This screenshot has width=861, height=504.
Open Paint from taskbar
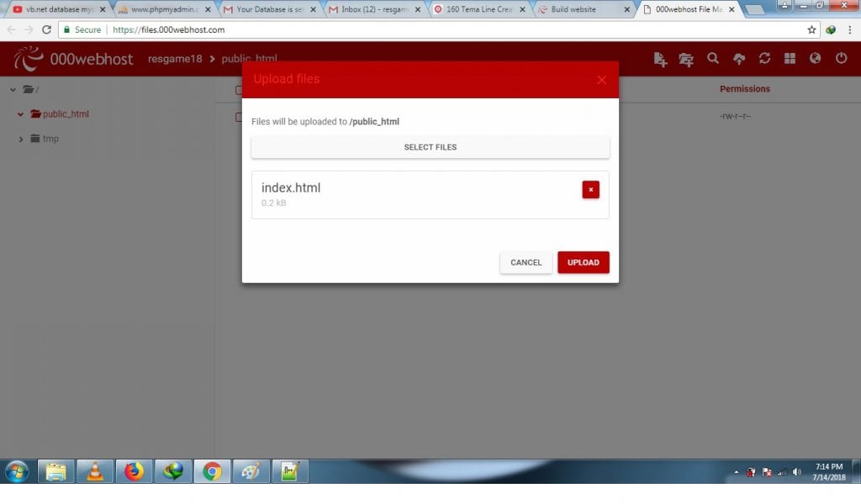(x=251, y=471)
